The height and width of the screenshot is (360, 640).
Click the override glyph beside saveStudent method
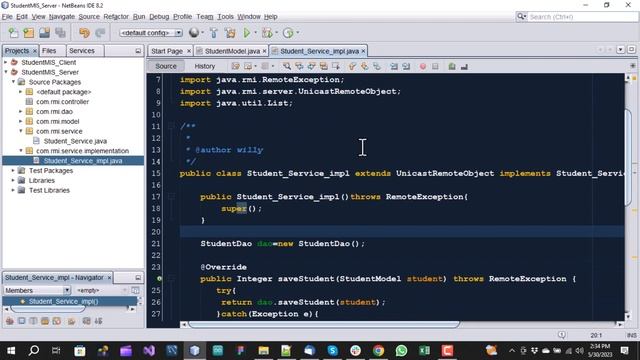(x=159, y=279)
